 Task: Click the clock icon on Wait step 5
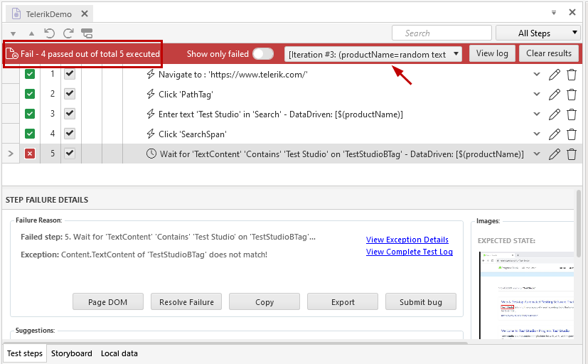click(151, 154)
